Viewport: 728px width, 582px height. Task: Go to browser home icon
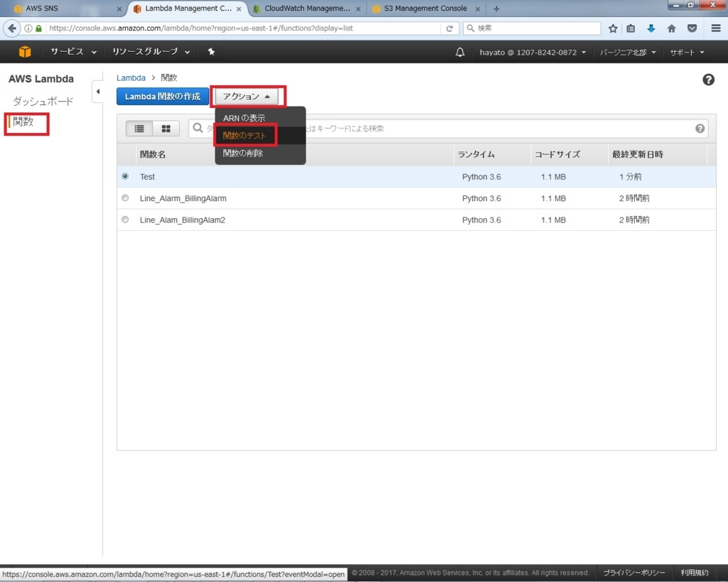click(x=671, y=28)
